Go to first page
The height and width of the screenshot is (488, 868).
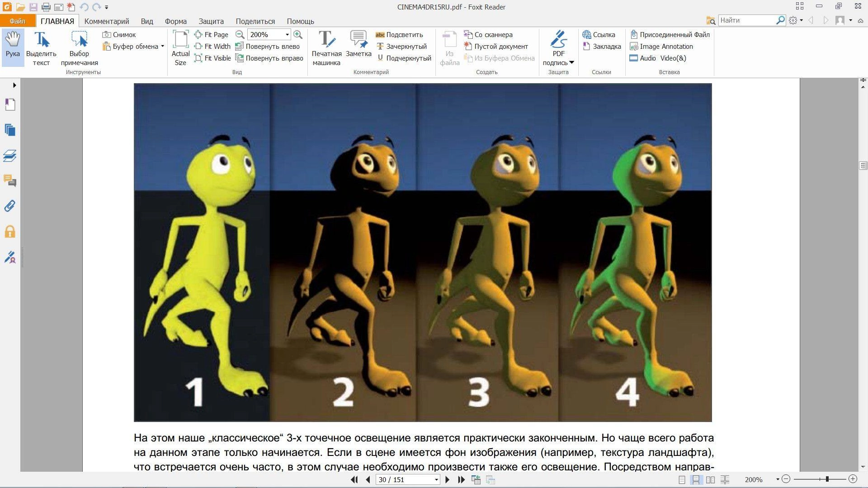point(354,479)
